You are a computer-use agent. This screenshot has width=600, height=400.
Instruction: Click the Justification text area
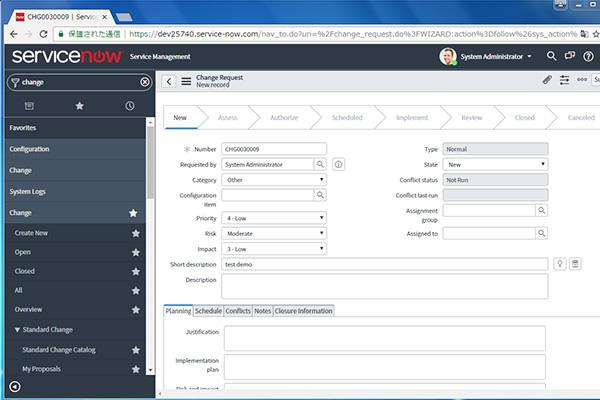[x=385, y=338]
